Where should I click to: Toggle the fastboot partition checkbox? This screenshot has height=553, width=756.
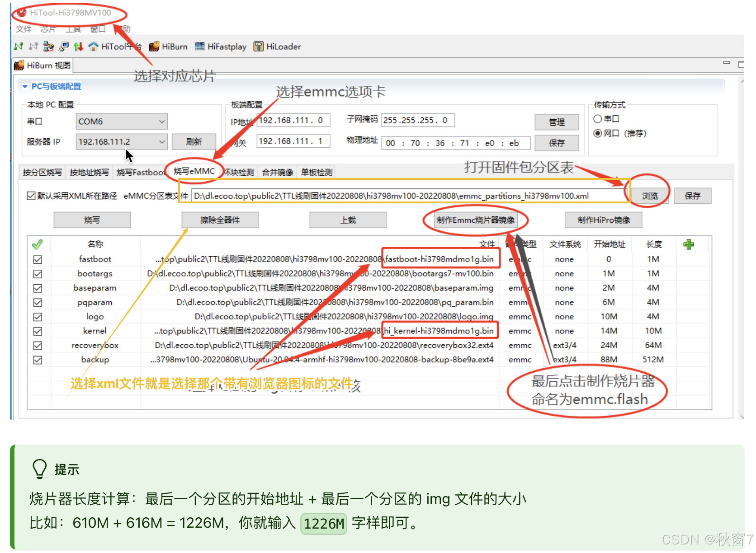[x=38, y=259]
